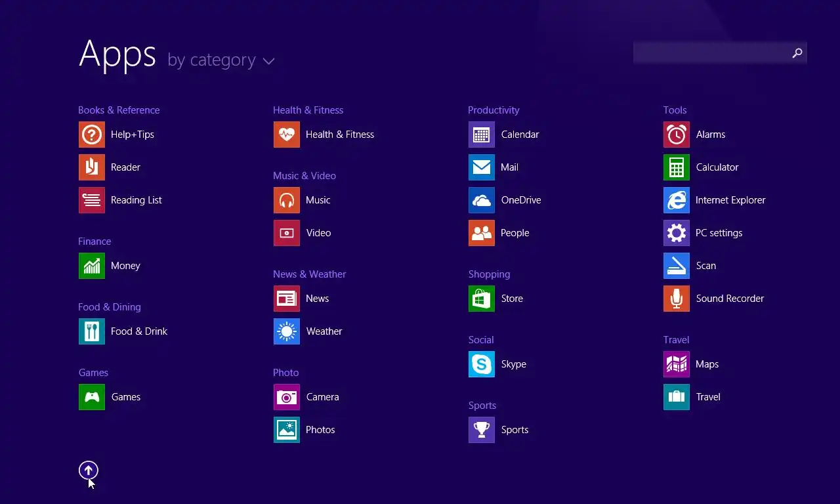
Task: Launch the Reader app icon
Action: 92,167
